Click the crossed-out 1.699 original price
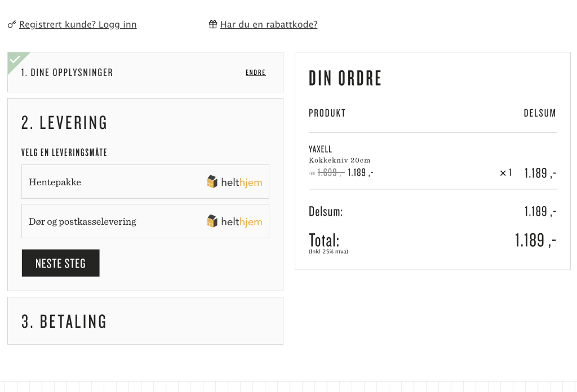The width and height of the screenshot is (577, 392). click(330, 173)
